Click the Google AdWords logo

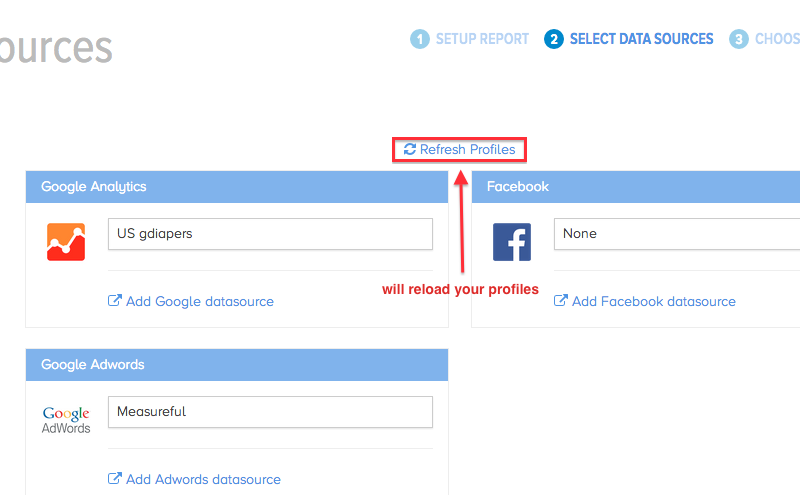point(66,420)
